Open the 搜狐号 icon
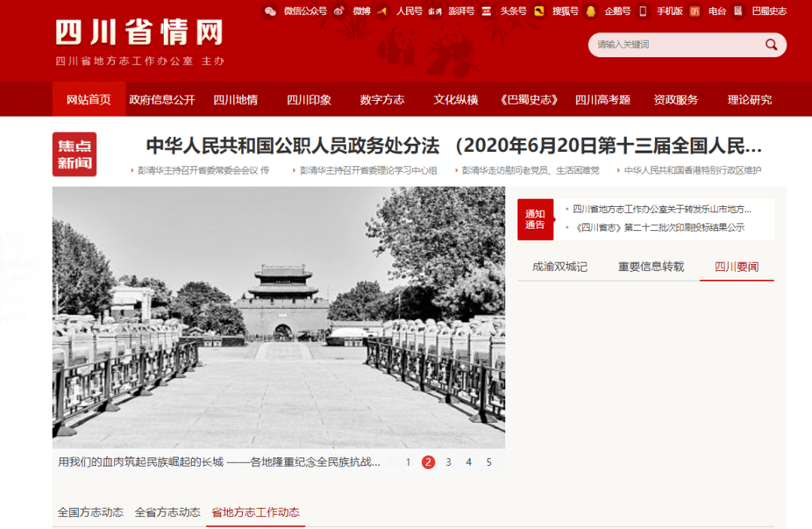812x529 pixels. [539, 11]
